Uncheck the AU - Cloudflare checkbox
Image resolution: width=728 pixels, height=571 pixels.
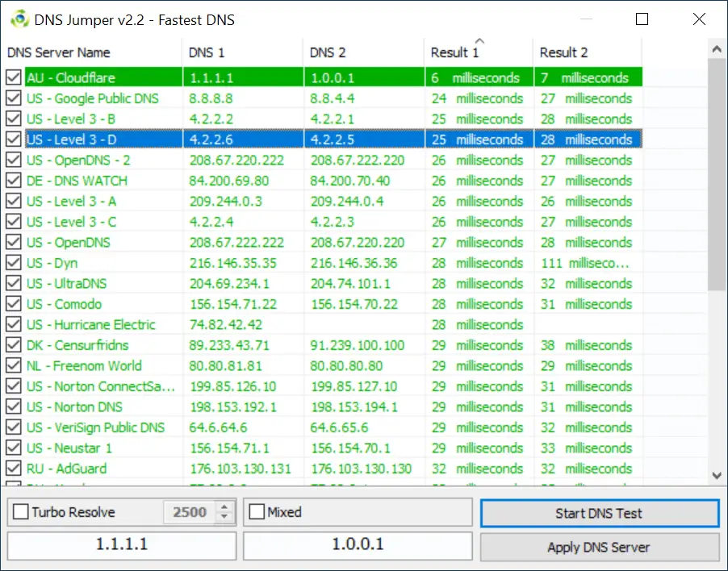pos(14,77)
